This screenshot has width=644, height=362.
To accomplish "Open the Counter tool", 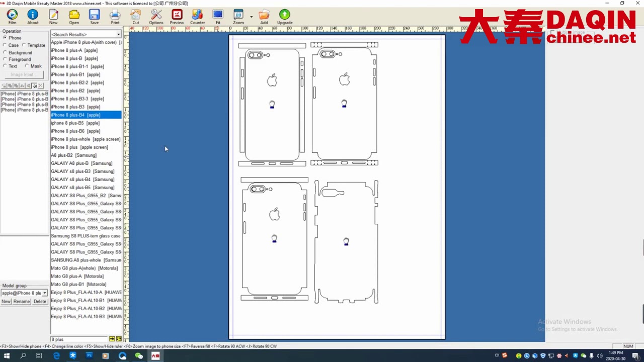I will [197, 17].
